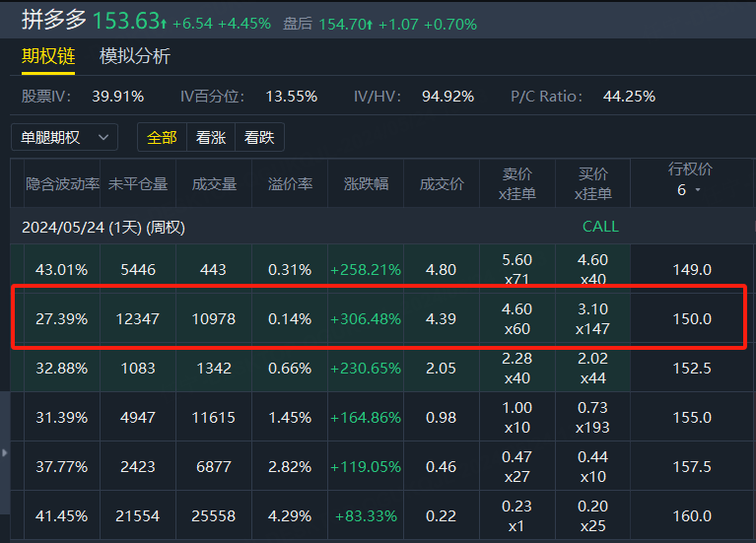Select strike price 152.5
756x543 pixels.
(692, 368)
